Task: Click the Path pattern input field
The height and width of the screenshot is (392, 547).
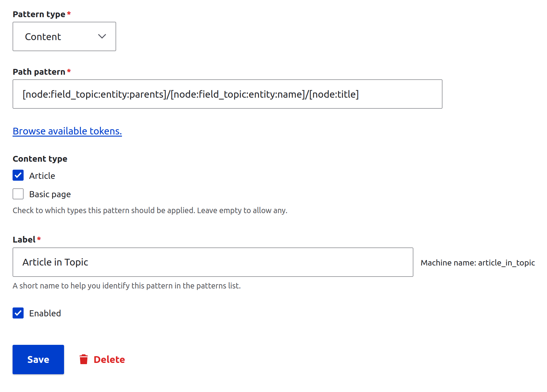Action: 227,94
